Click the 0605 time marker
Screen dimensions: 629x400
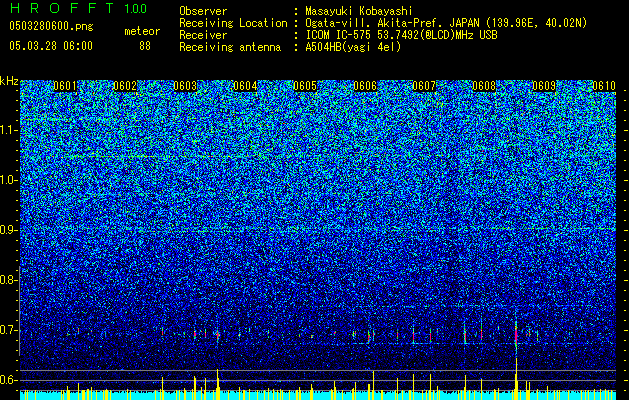(304, 86)
